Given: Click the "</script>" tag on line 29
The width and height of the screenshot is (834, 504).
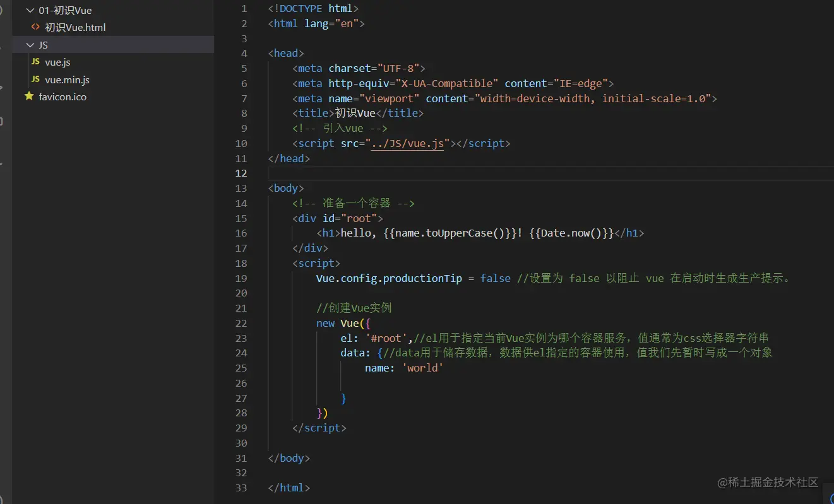Looking at the screenshot, I should pos(319,428).
